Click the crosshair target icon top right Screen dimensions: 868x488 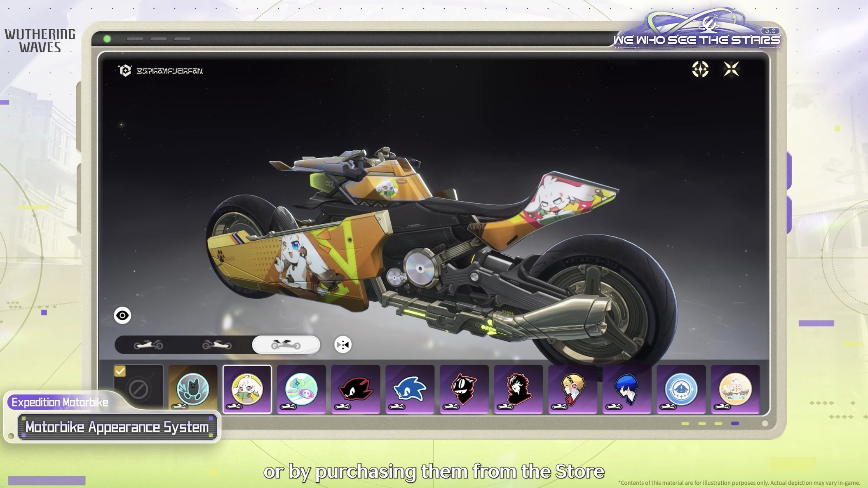(x=700, y=69)
